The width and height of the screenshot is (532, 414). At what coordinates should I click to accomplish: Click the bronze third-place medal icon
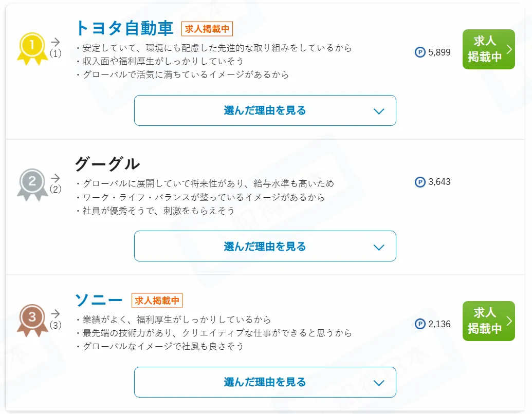pos(32,319)
